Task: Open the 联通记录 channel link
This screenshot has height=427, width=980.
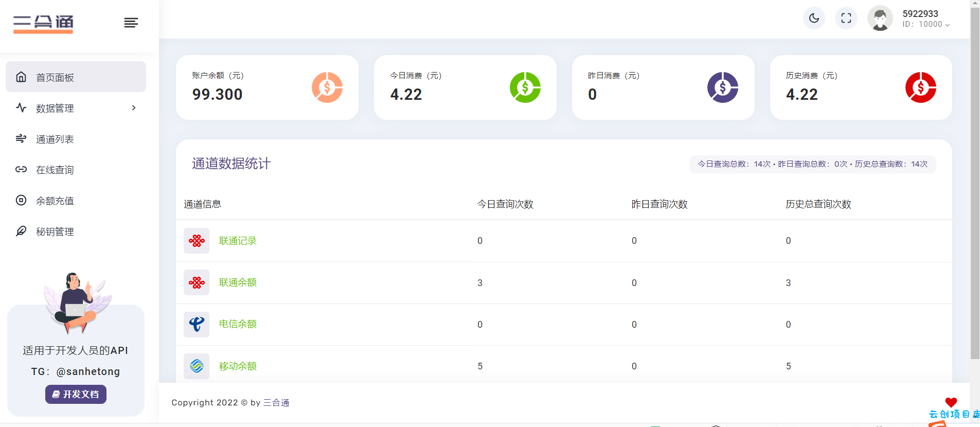Action: coord(238,241)
